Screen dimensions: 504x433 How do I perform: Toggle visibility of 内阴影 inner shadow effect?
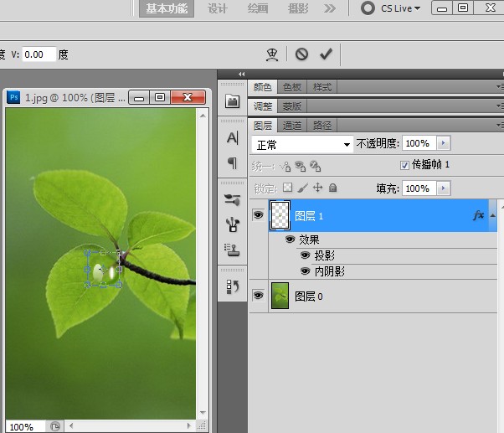pyautogui.click(x=305, y=271)
